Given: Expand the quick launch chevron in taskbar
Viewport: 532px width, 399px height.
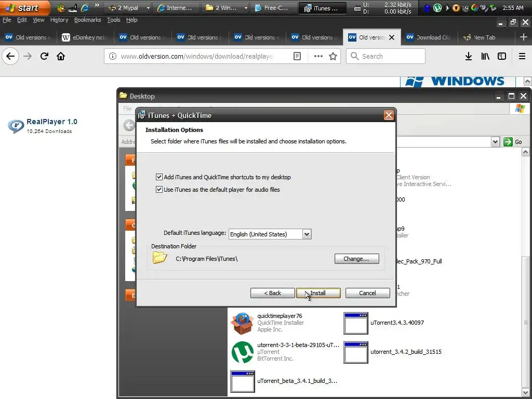Looking at the screenshot, I should tap(97, 5).
